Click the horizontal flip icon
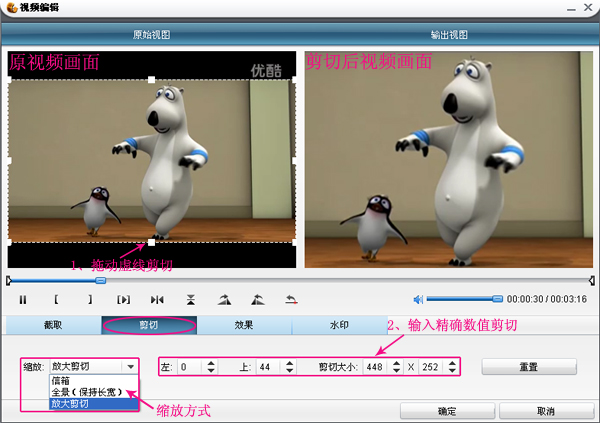 [x=157, y=299]
